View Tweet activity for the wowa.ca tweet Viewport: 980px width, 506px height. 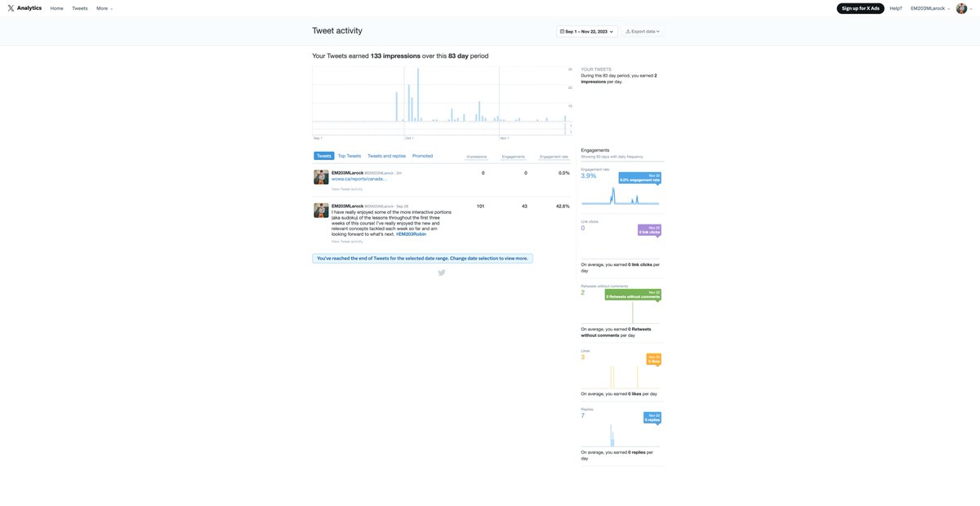click(347, 189)
